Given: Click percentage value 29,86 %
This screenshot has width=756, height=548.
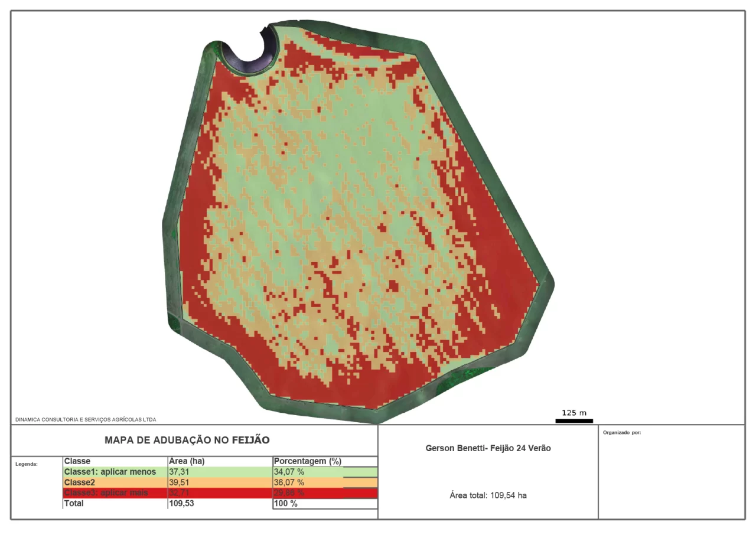Looking at the screenshot, I should (x=289, y=493).
